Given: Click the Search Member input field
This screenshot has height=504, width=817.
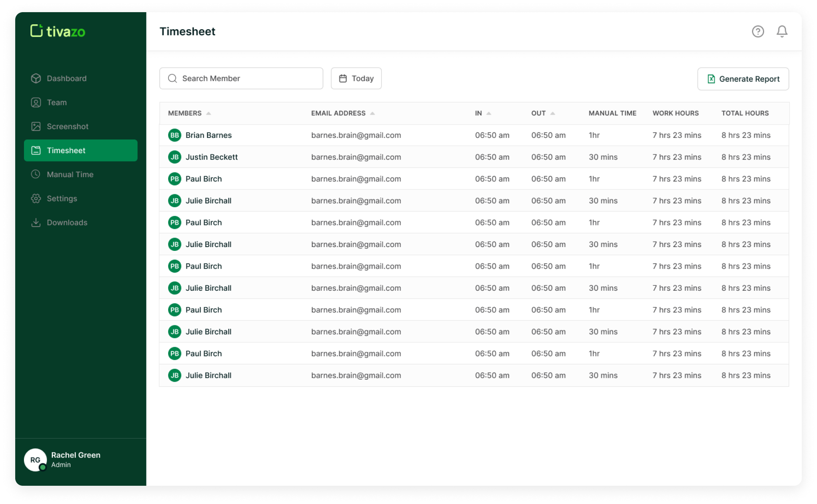Looking at the screenshot, I should point(241,78).
